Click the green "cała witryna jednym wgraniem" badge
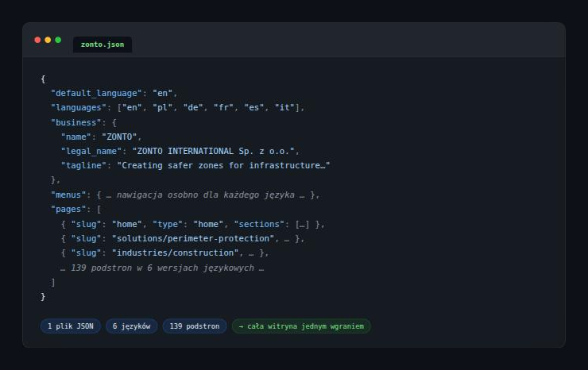 point(301,326)
